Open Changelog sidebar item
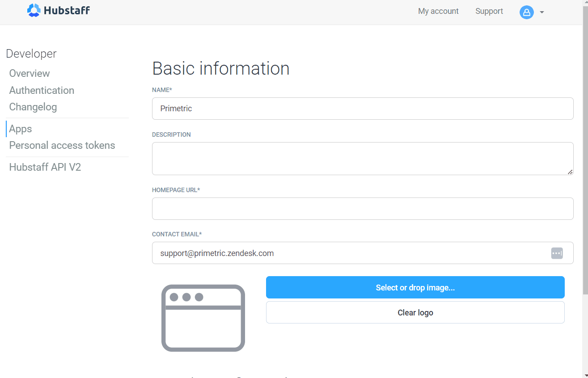This screenshot has height=378, width=588. pos(33,107)
